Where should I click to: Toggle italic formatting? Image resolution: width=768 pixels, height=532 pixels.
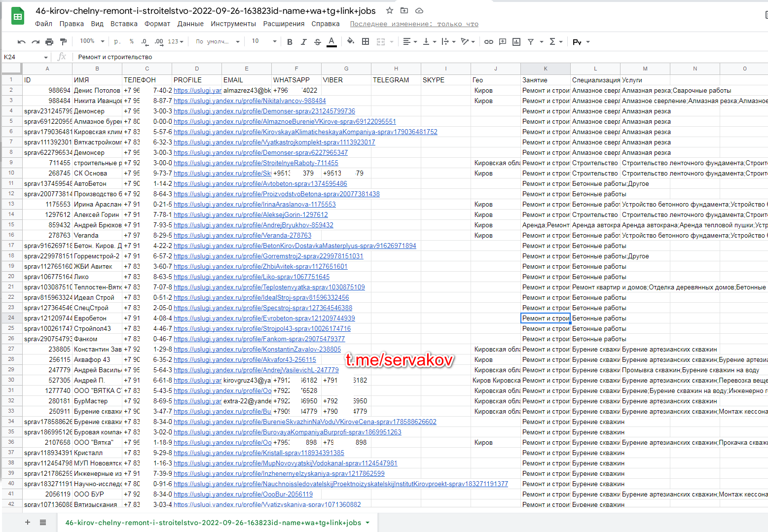[x=303, y=42]
